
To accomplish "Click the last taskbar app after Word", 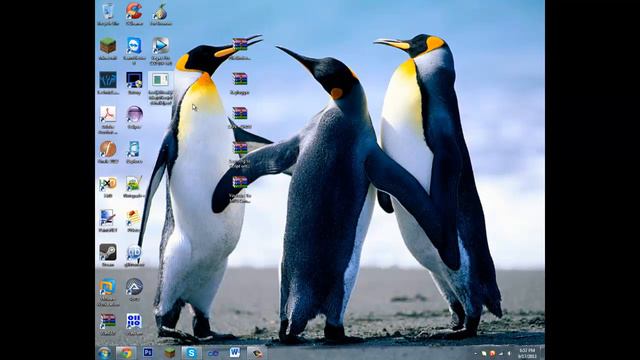I will coord(256,353).
